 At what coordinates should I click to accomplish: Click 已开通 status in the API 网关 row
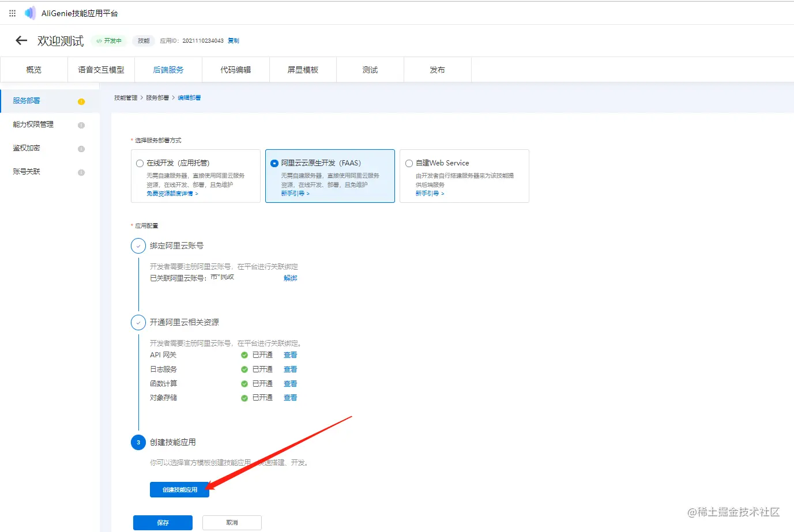[262, 355]
